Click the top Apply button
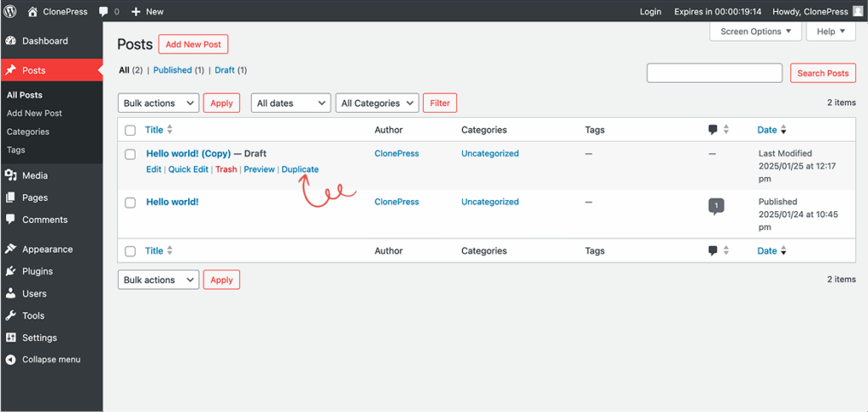The height and width of the screenshot is (412, 868). tap(221, 103)
